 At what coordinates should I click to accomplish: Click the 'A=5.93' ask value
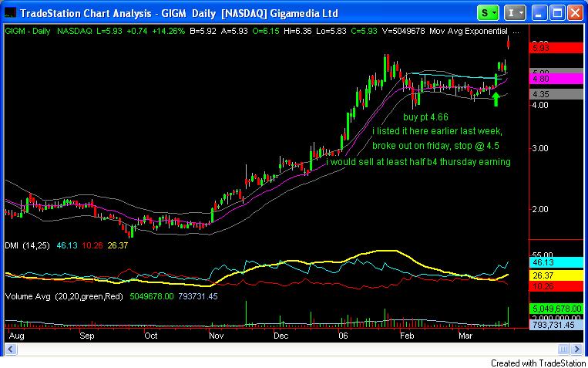tap(234, 32)
